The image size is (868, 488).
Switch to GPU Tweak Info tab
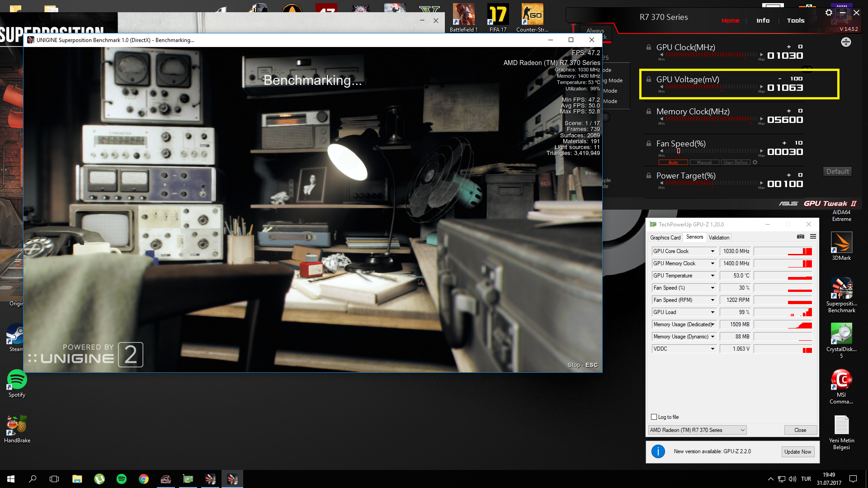[x=763, y=20]
